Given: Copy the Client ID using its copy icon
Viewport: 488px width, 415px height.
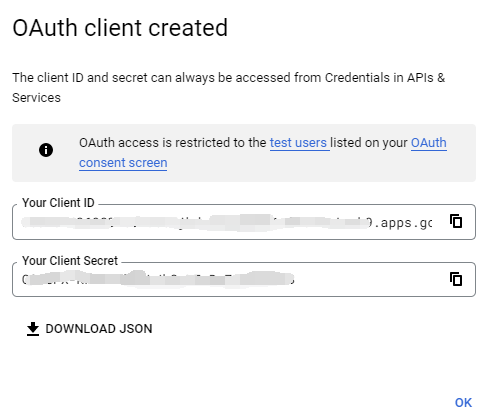Looking at the screenshot, I should coord(456,221).
